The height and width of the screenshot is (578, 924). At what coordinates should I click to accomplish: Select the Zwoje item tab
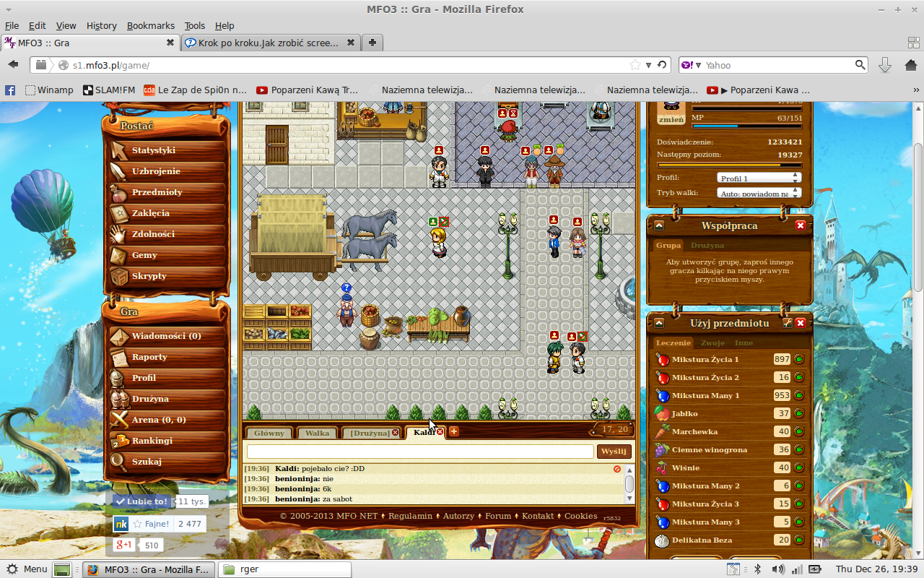point(712,342)
